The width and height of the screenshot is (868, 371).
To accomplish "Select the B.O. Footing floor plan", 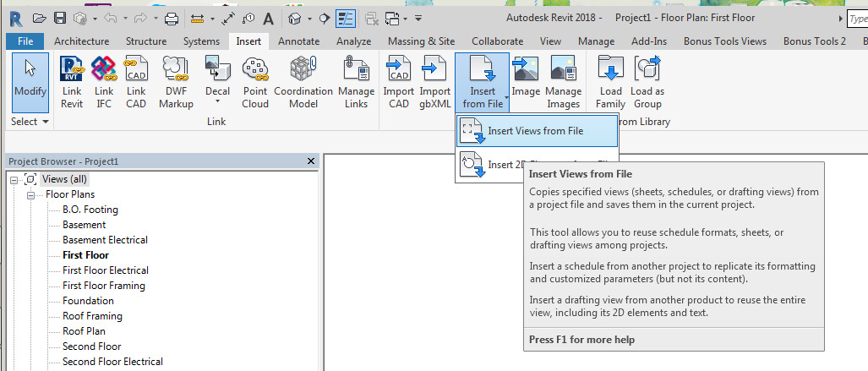I will (90, 210).
